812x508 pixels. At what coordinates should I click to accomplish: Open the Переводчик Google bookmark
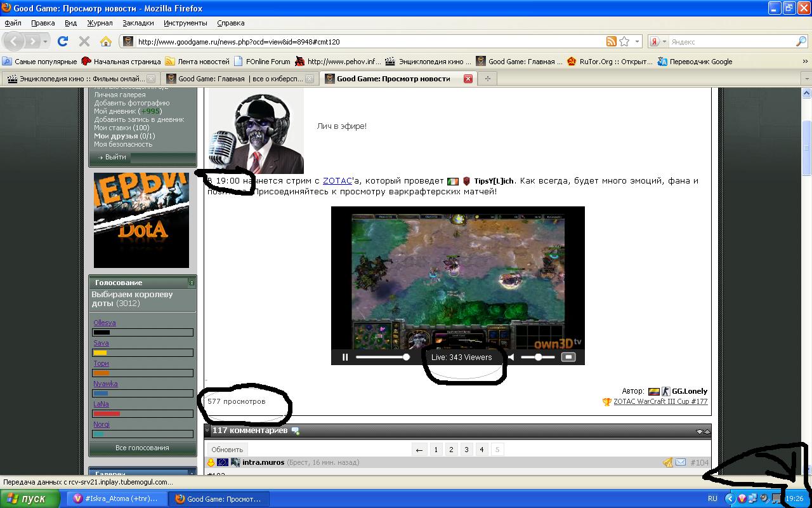[x=695, y=62]
